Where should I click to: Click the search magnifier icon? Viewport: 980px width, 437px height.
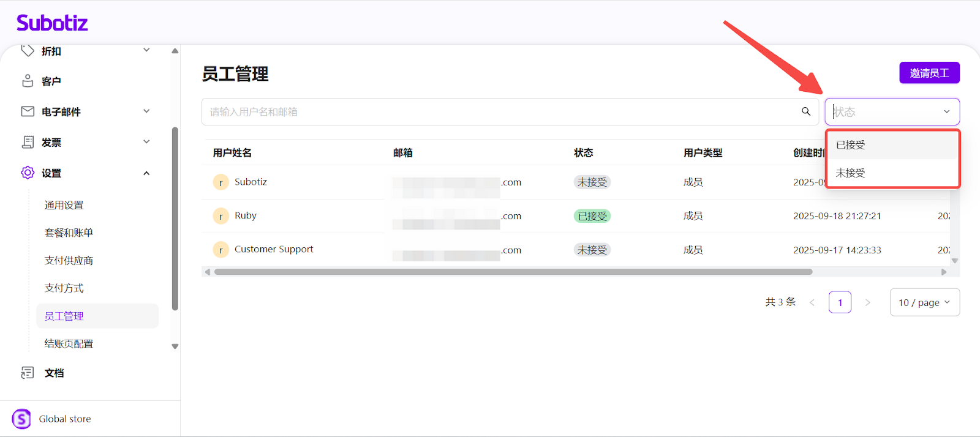[806, 111]
